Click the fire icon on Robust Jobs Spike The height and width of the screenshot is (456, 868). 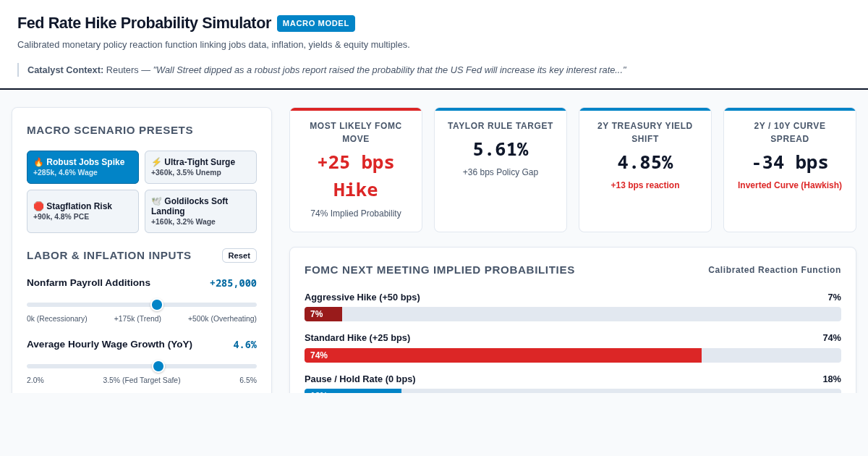(x=38, y=162)
